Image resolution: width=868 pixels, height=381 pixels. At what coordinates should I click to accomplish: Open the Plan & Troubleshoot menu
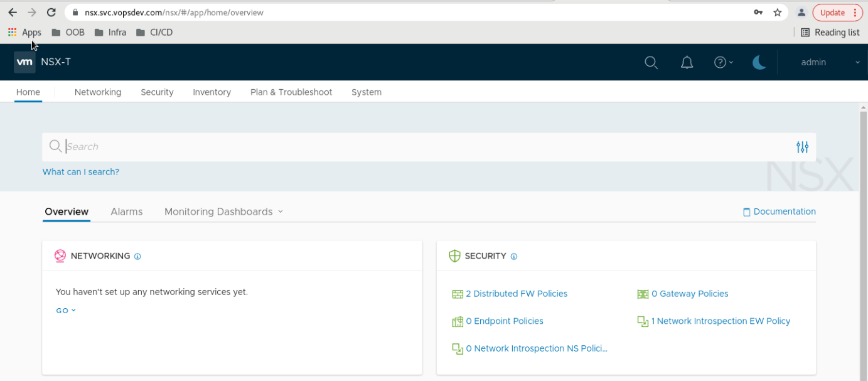(x=291, y=92)
